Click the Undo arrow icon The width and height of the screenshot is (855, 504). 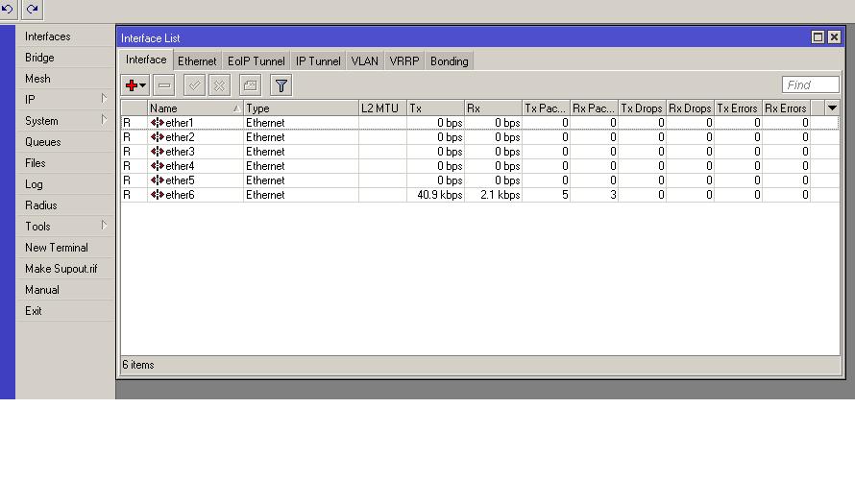click(8, 9)
